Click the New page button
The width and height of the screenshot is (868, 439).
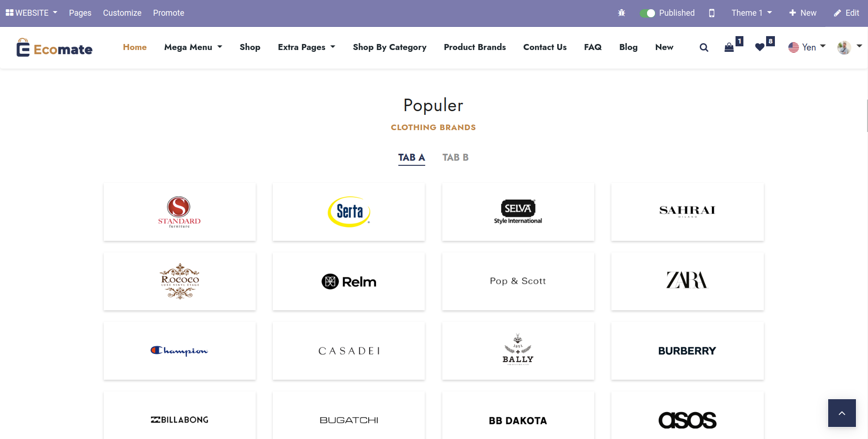tap(803, 13)
